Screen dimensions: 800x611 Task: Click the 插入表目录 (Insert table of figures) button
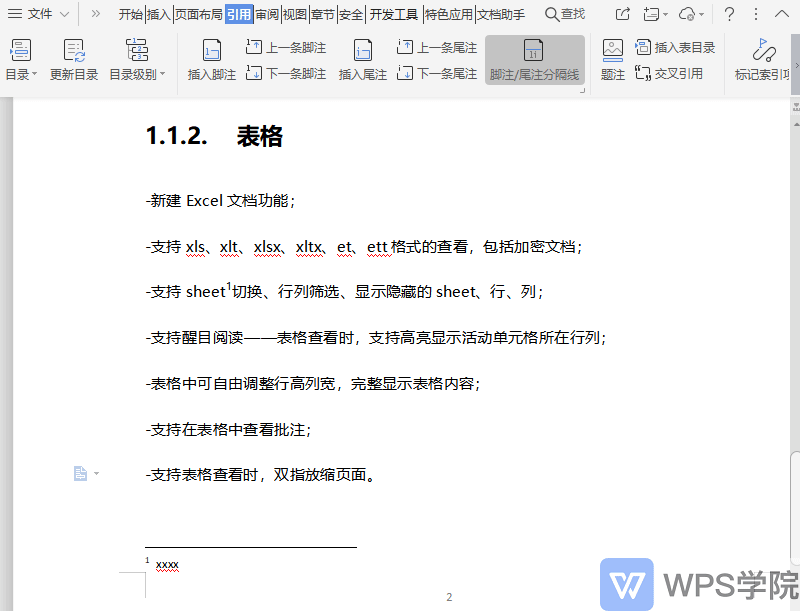[675, 47]
